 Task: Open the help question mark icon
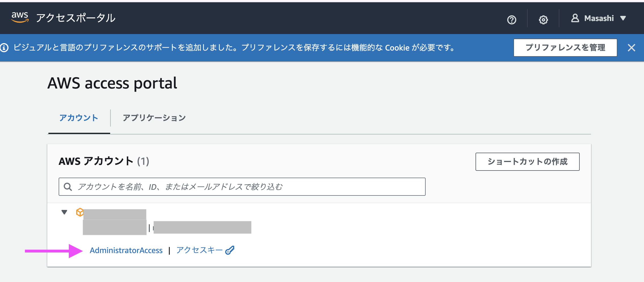512,20
